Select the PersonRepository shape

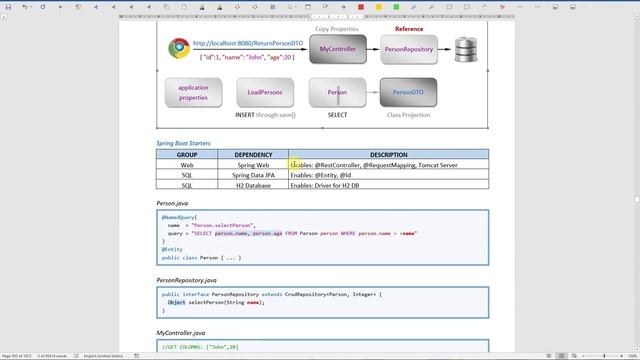[409, 49]
